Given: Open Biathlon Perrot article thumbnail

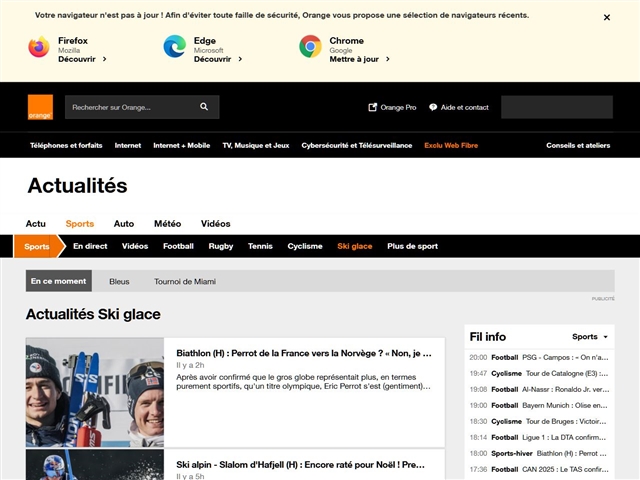Looking at the screenshot, I should click(95, 392).
